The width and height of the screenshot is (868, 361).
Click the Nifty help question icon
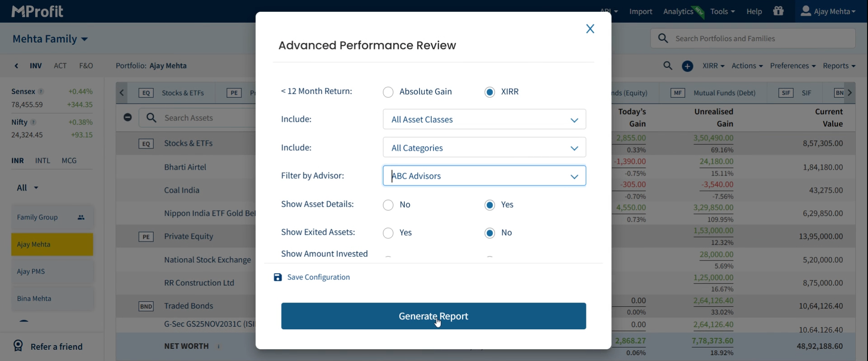point(33,122)
